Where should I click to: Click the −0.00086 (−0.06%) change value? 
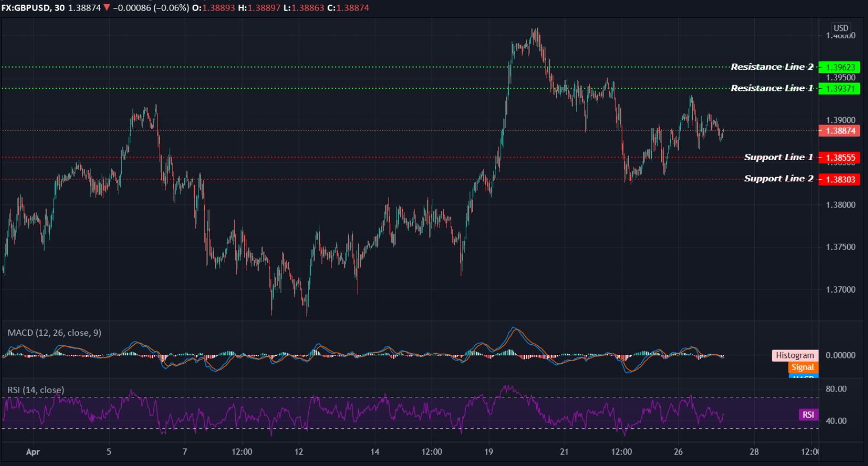pos(151,8)
